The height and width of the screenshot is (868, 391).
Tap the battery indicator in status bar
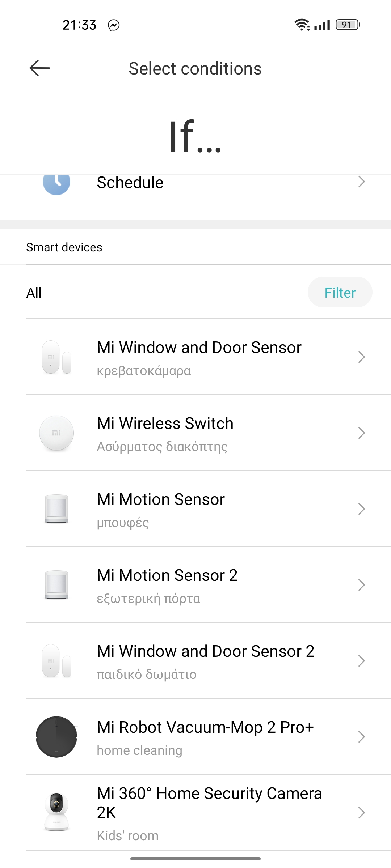[347, 25]
